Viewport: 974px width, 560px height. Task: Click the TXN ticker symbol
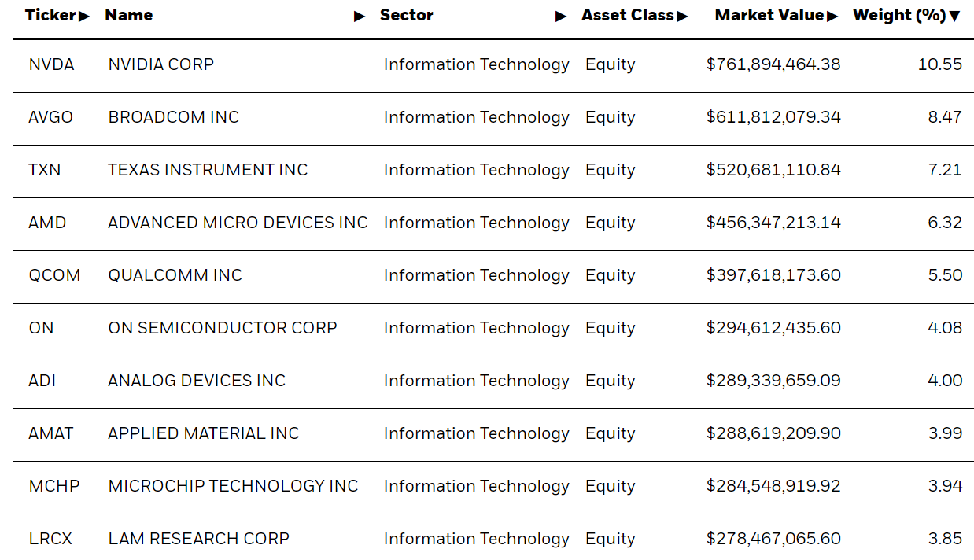click(x=44, y=171)
